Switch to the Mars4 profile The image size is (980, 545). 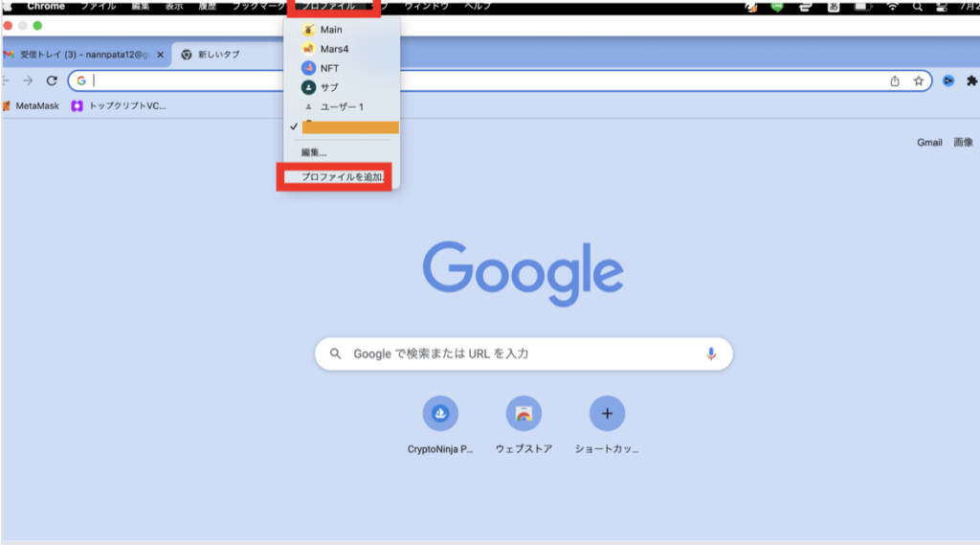[334, 49]
